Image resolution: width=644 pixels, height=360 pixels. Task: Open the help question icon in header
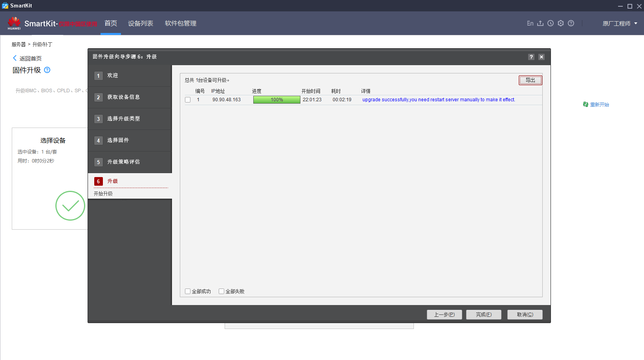(571, 23)
